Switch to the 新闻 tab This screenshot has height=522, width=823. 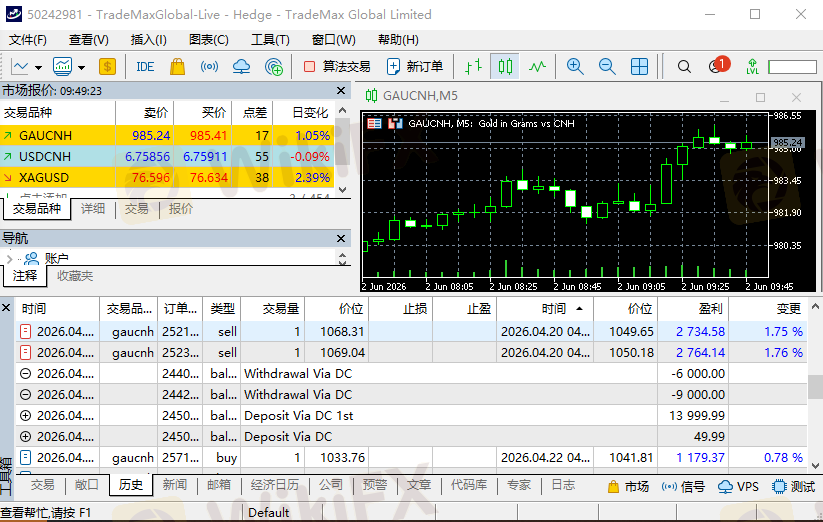[x=174, y=485]
